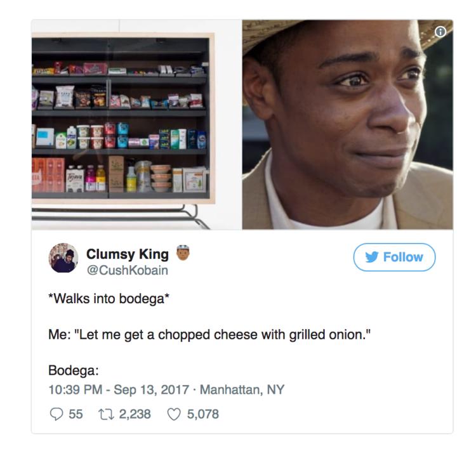Like the tweet with the heart icon
The height and width of the screenshot is (449, 476).
[174, 414]
